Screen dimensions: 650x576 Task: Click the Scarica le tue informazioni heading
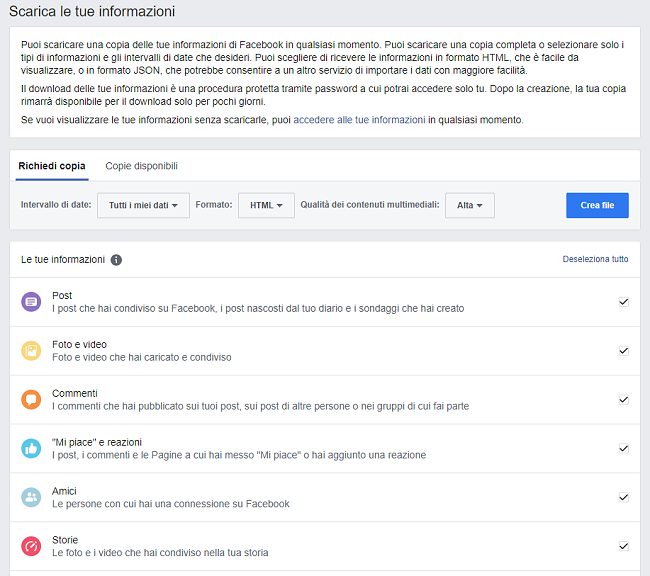[92, 11]
